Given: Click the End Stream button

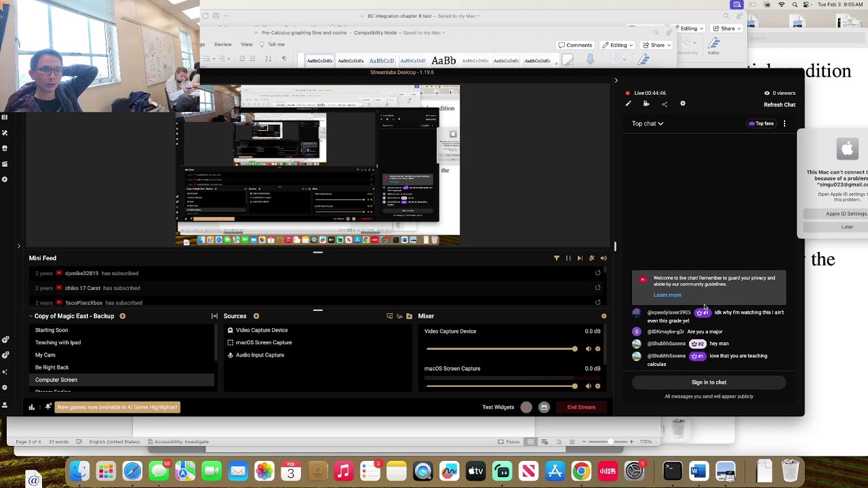Looking at the screenshot, I should pos(581,407).
